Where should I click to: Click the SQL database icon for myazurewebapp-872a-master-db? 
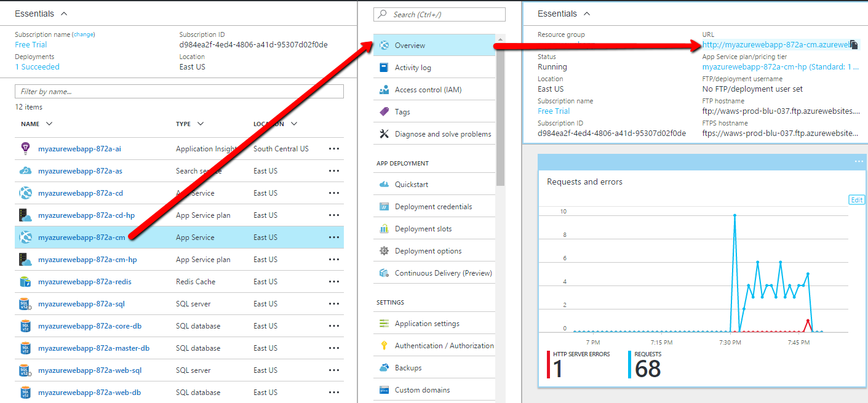pyautogui.click(x=25, y=348)
